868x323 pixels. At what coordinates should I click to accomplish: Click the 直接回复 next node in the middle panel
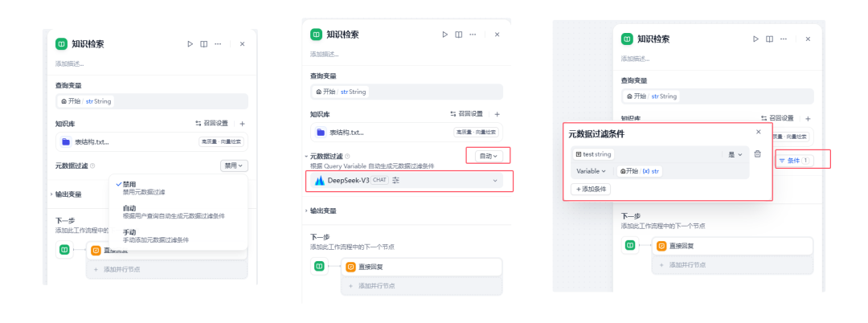(421, 267)
